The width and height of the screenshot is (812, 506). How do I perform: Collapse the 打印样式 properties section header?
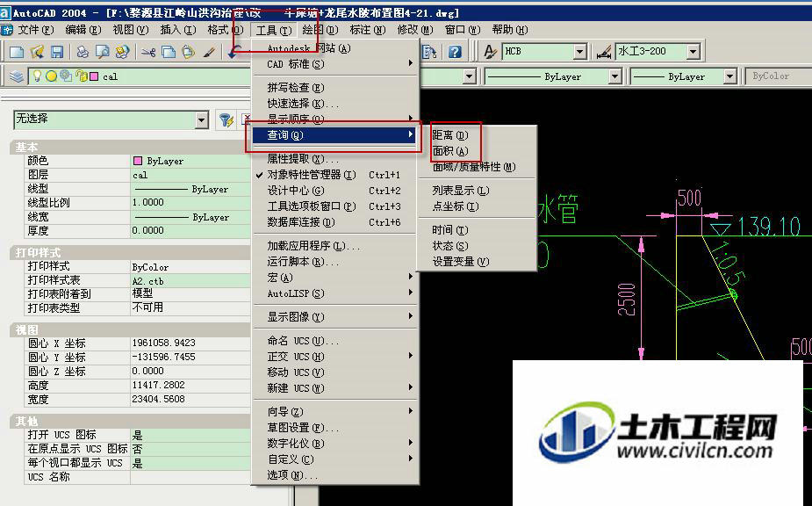[130, 252]
